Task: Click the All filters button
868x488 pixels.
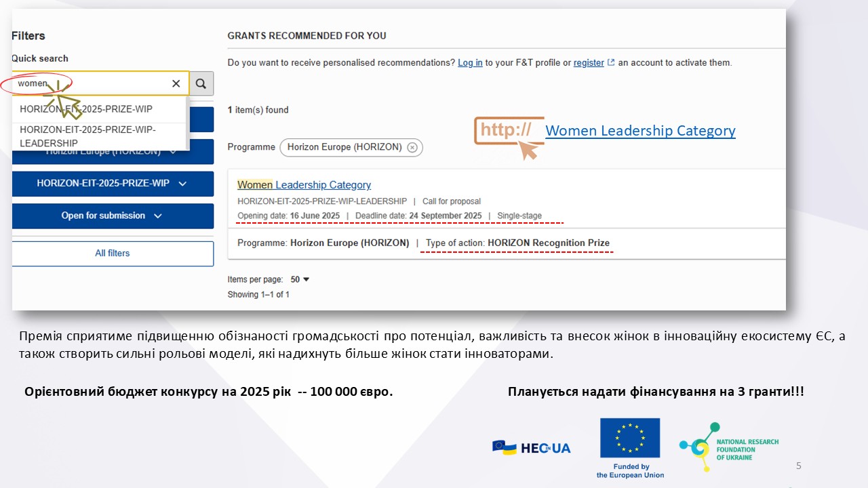Action: tap(113, 253)
